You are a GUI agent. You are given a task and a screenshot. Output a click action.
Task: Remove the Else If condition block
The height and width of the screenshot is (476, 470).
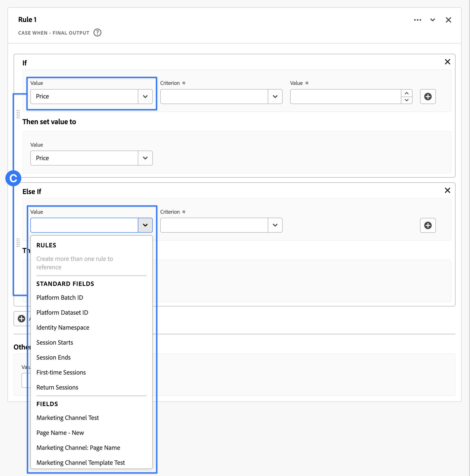click(447, 191)
